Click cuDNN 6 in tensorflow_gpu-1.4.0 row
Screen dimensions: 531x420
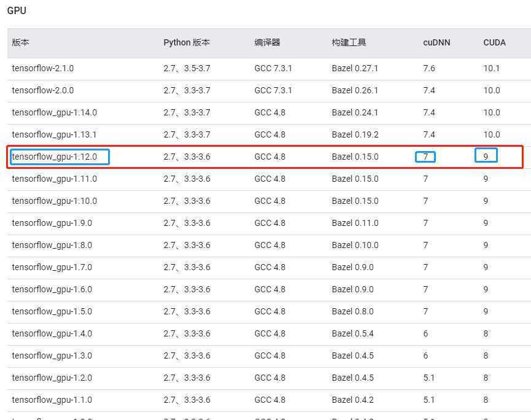[425, 333]
